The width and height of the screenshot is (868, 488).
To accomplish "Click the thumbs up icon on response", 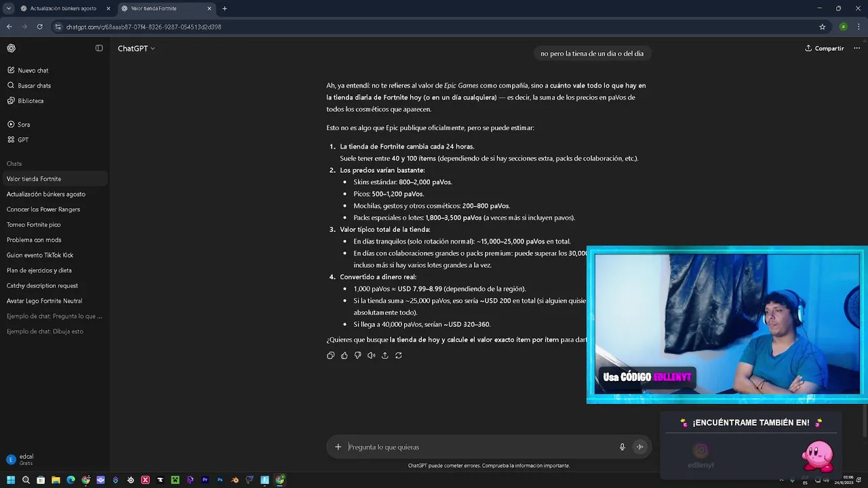I will [344, 355].
